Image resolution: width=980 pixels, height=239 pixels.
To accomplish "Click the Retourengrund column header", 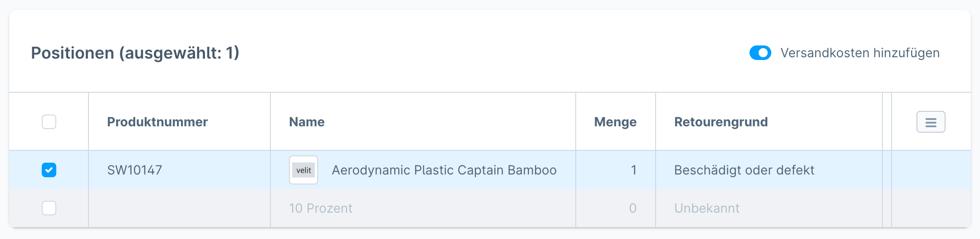I will [x=721, y=122].
